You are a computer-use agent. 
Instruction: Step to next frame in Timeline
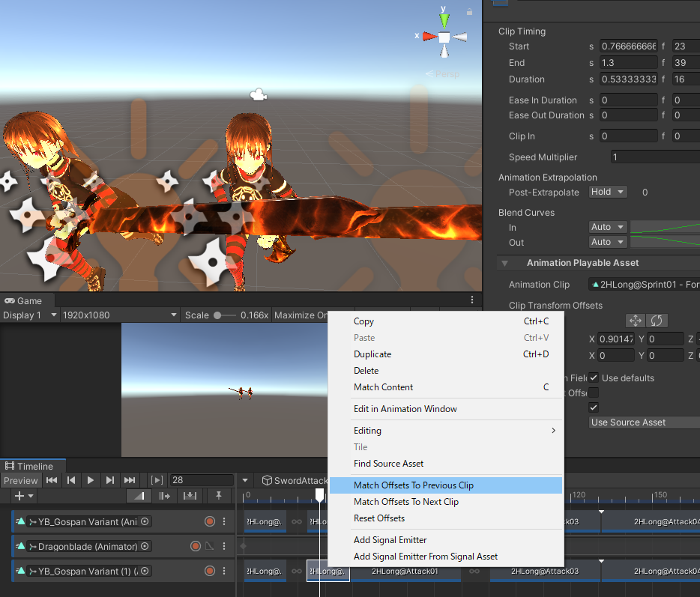pos(110,480)
